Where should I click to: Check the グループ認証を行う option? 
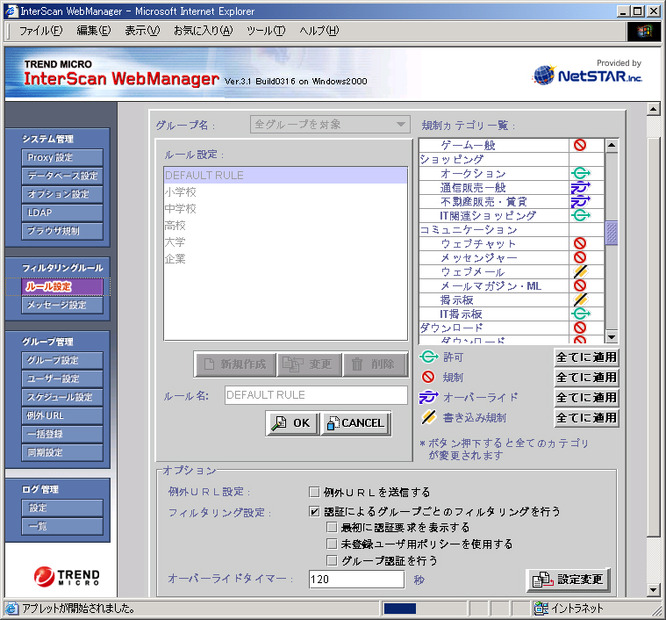(332, 561)
